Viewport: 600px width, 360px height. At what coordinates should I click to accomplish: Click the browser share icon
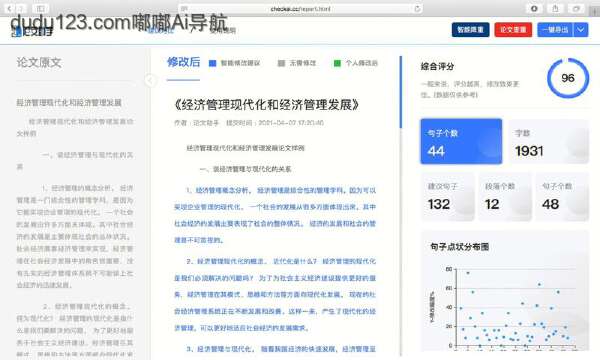click(555, 8)
